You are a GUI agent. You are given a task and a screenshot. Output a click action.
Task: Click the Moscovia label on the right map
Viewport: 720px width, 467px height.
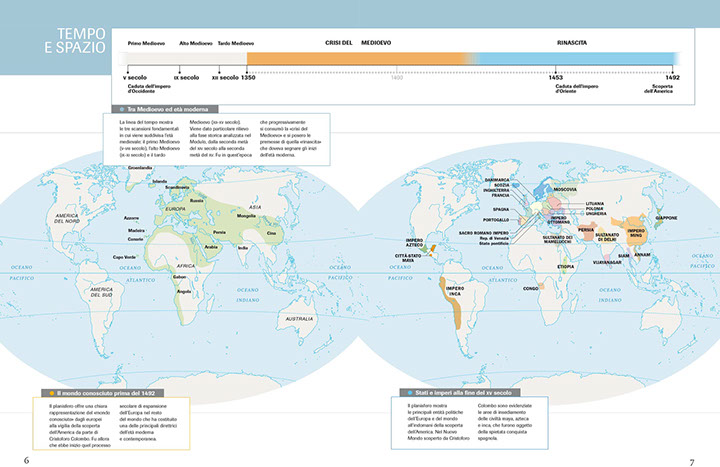pos(566,189)
